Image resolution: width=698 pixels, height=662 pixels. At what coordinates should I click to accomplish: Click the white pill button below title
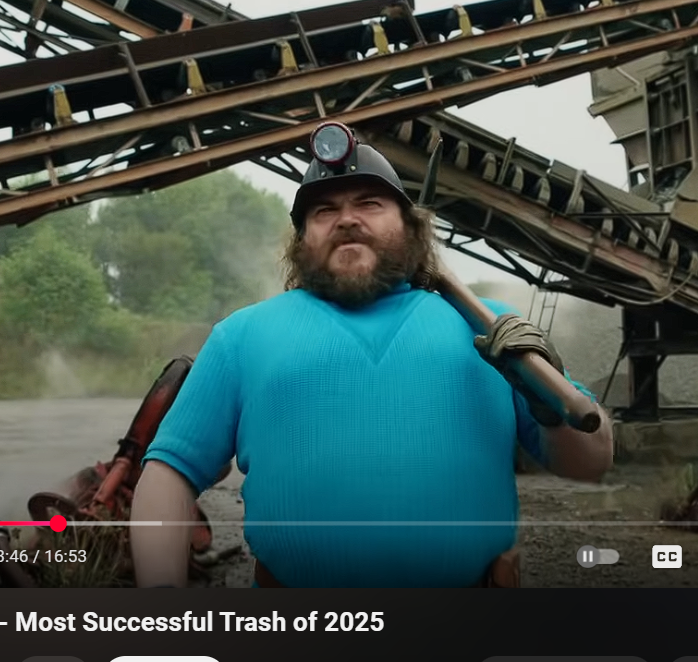(164, 659)
